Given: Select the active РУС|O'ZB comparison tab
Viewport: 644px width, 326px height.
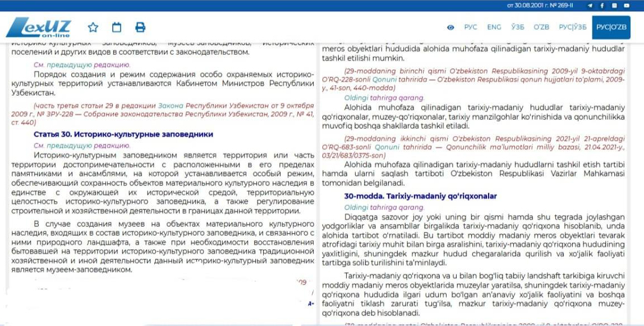Looking at the screenshot, I should click(x=611, y=27).
